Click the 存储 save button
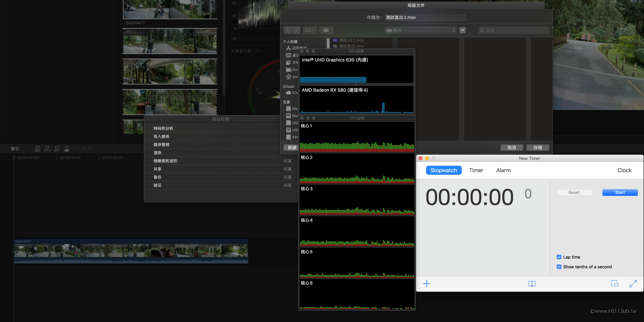Screen dimensions: 644x322 click(x=538, y=148)
